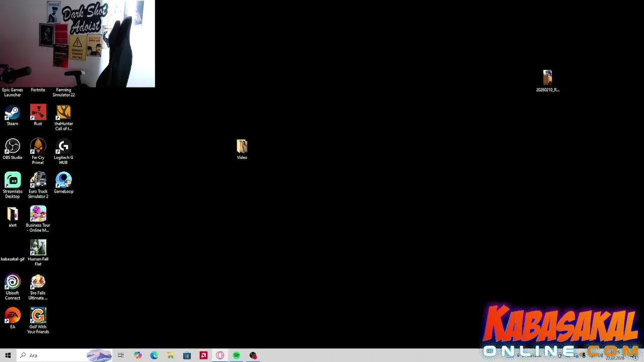The image size is (644, 362).
Task: Open the Steam desktop shortcut
Action: click(x=13, y=113)
